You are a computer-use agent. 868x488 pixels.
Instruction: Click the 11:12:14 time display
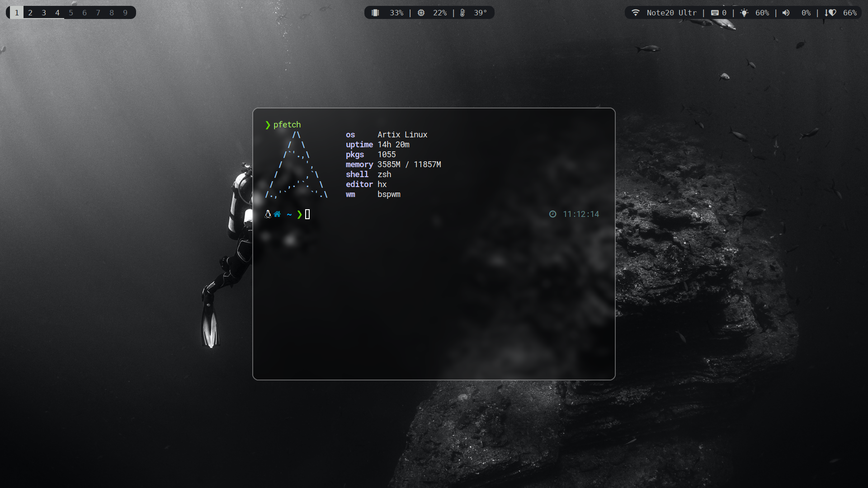coord(581,214)
